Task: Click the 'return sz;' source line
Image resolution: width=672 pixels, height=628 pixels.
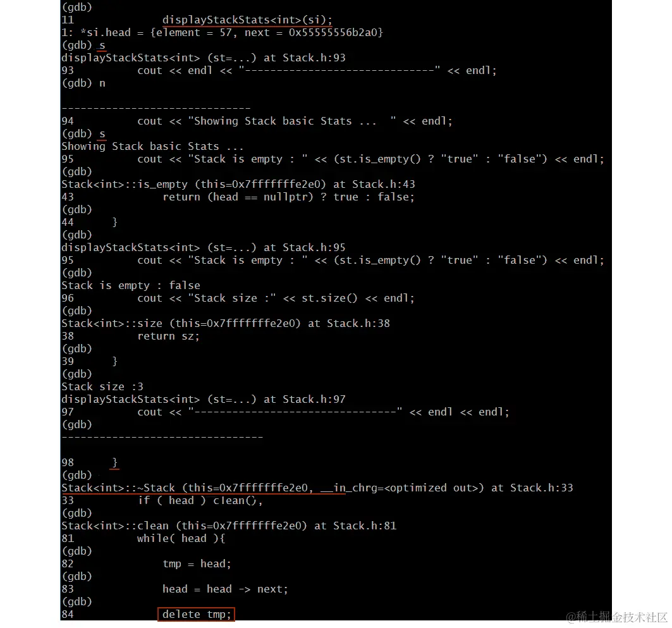Action: pyautogui.click(x=168, y=336)
